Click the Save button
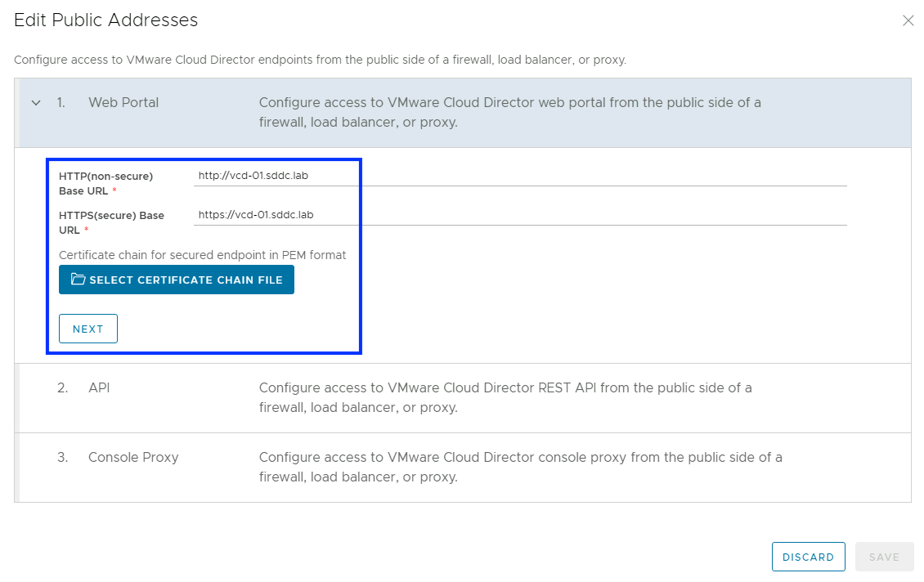The image size is (924, 582). point(884,557)
